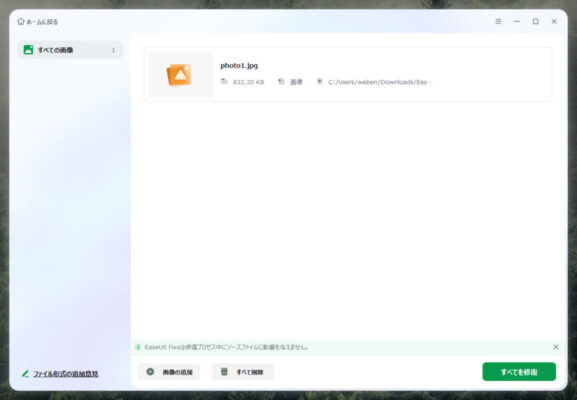Click the file size icon beside 832.30 KB
The height and width of the screenshot is (400, 577).
click(x=224, y=81)
